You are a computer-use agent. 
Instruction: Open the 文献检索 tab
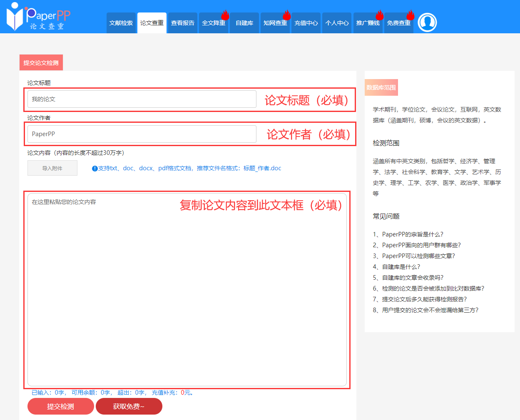[121, 23]
